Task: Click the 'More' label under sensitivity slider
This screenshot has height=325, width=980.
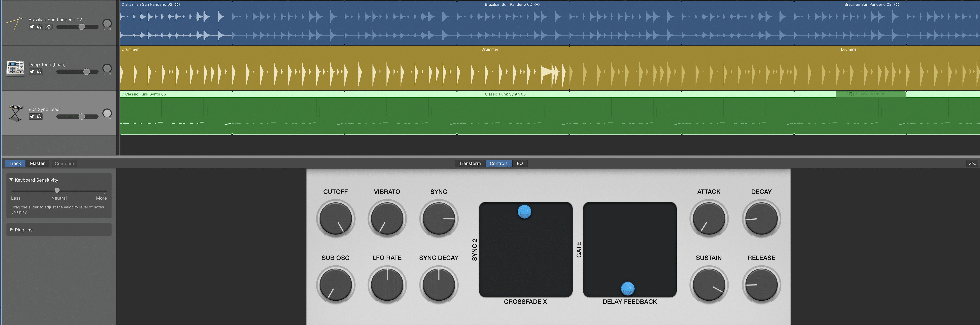Action: point(101,198)
